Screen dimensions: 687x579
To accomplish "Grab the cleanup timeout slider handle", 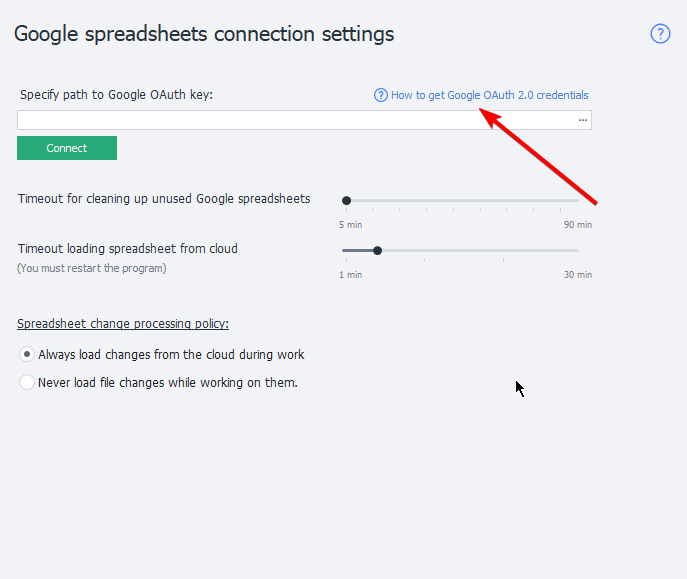I will click(x=346, y=201).
